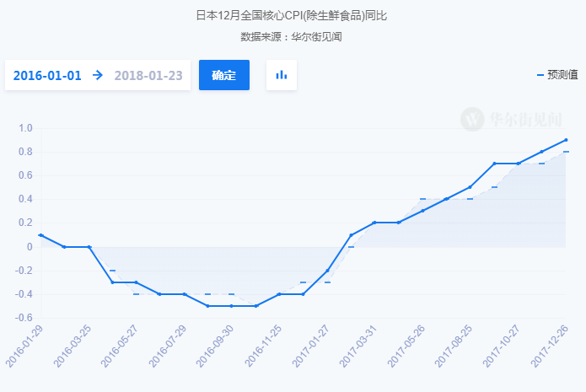This screenshot has width=586, height=392.
Task: Click the x-axis label 2017-01-27
Action: [310, 346]
